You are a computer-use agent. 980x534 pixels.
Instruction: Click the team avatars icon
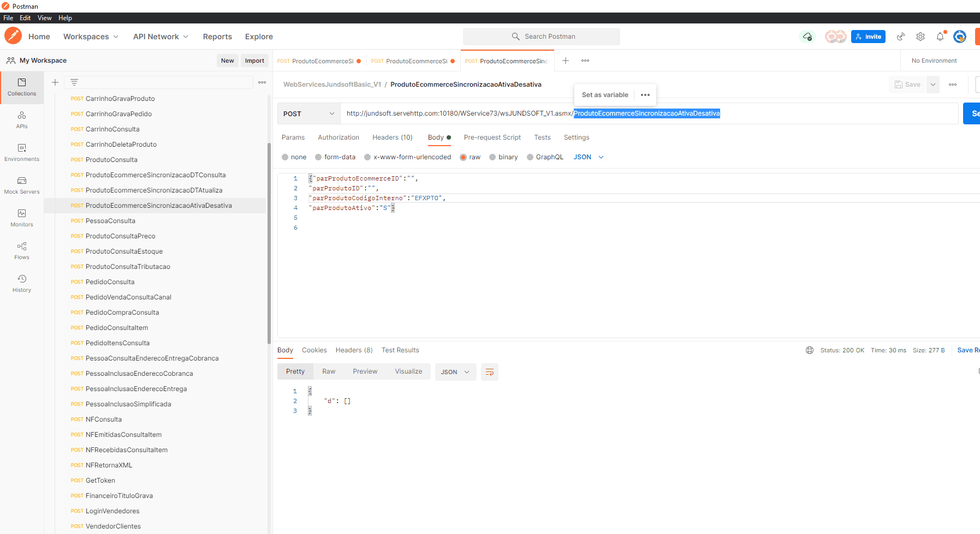pos(835,37)
